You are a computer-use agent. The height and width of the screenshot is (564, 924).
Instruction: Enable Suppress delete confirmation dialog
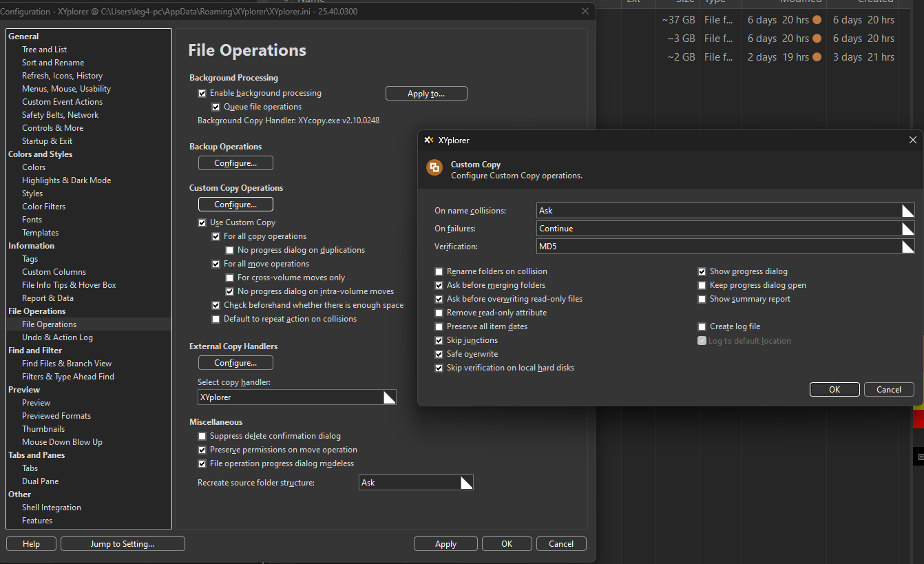pyautogui.click(x=202, y=436)
